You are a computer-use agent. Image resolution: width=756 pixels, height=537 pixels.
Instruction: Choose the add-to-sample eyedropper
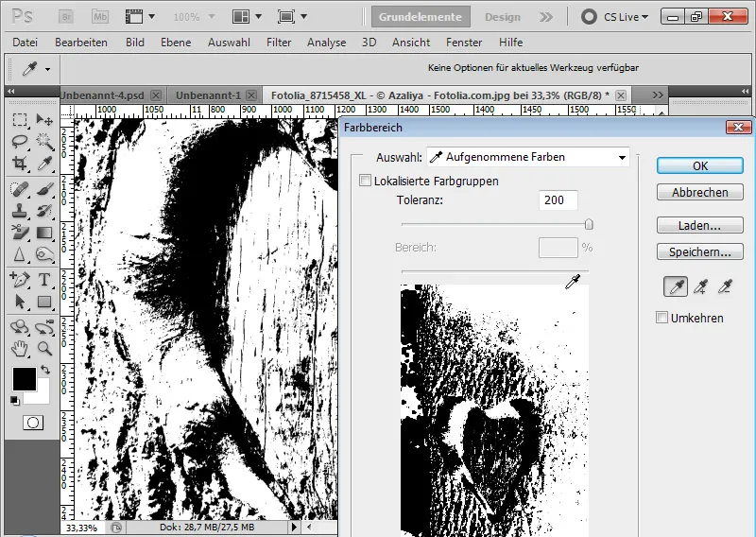tap(700, 287)
